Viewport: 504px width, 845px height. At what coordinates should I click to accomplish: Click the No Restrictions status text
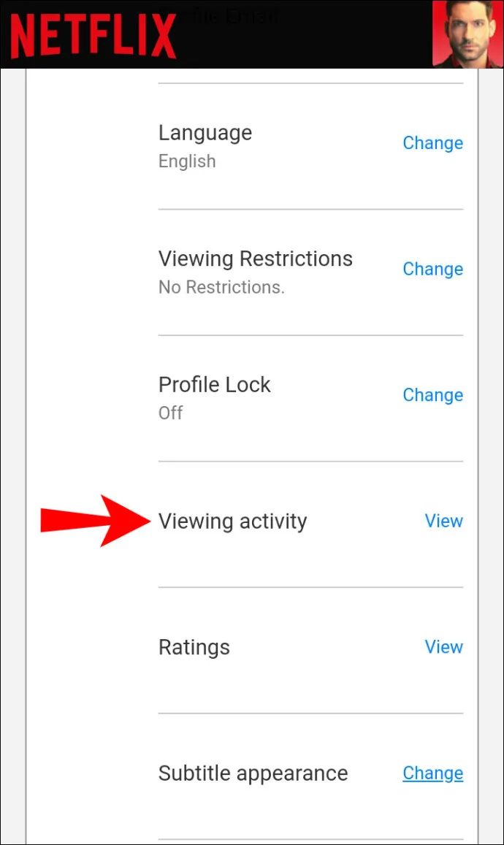coord(221,287)
